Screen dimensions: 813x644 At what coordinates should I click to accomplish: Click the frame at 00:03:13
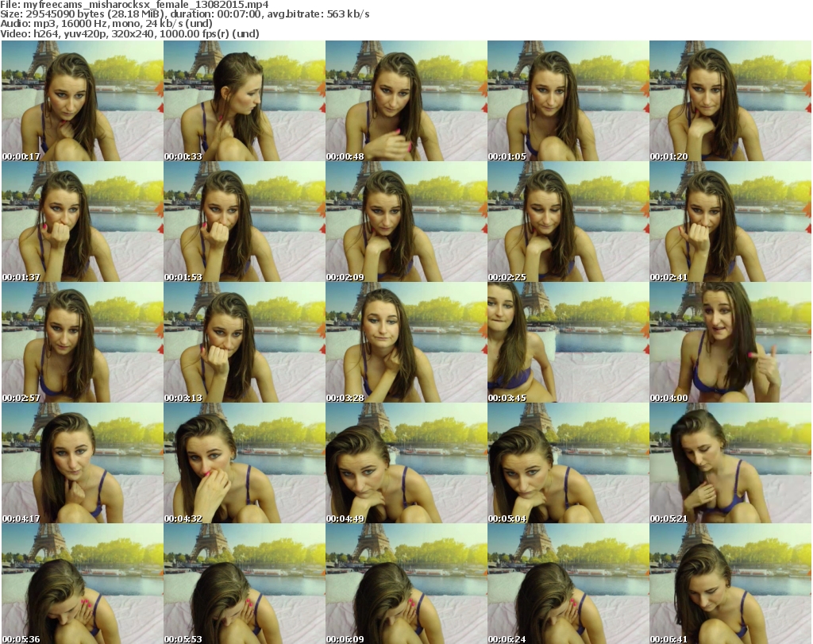point(245,343)
